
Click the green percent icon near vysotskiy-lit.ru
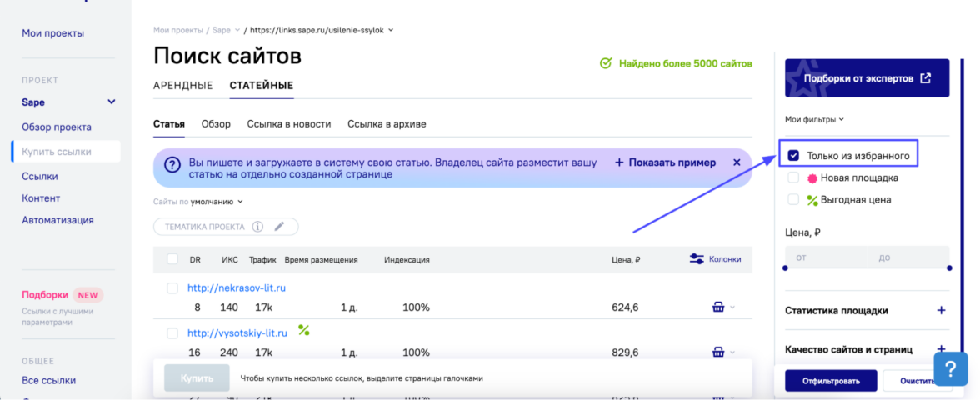304,331
